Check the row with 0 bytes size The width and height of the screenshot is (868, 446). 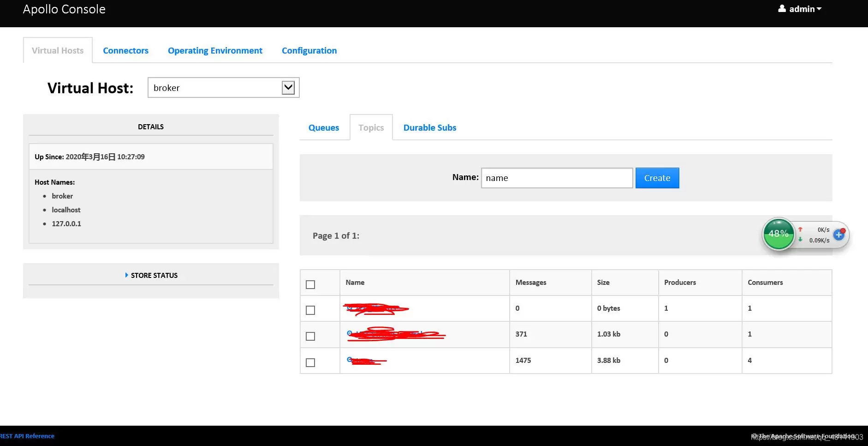click(x=310, y=310)
